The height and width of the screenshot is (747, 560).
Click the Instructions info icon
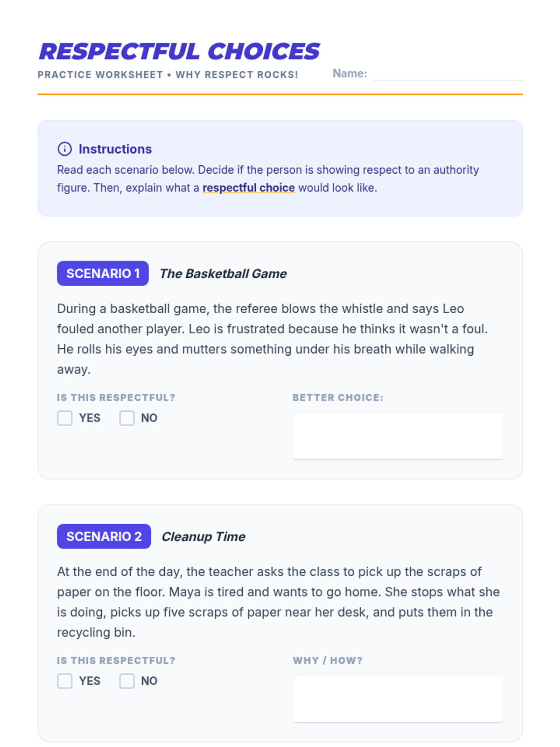pos(64,149)
